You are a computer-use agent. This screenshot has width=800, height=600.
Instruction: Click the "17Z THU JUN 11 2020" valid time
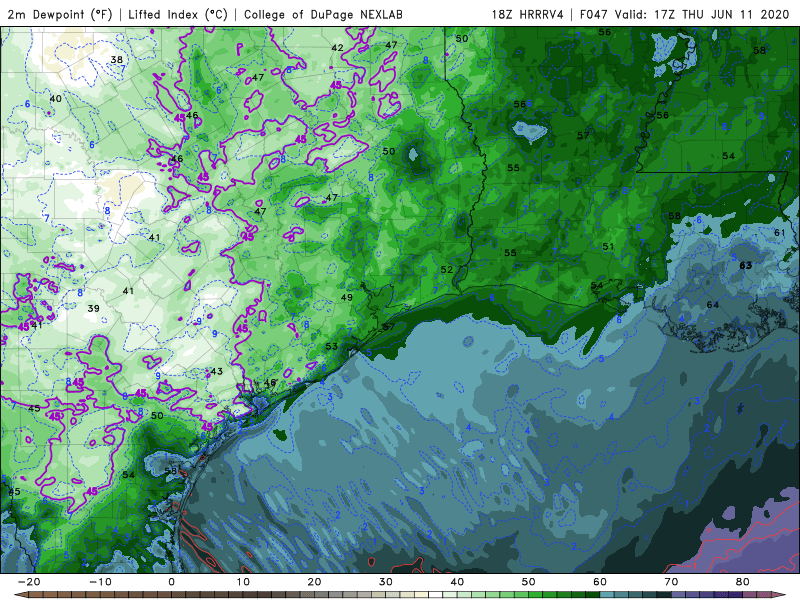(x=721, y=14)
